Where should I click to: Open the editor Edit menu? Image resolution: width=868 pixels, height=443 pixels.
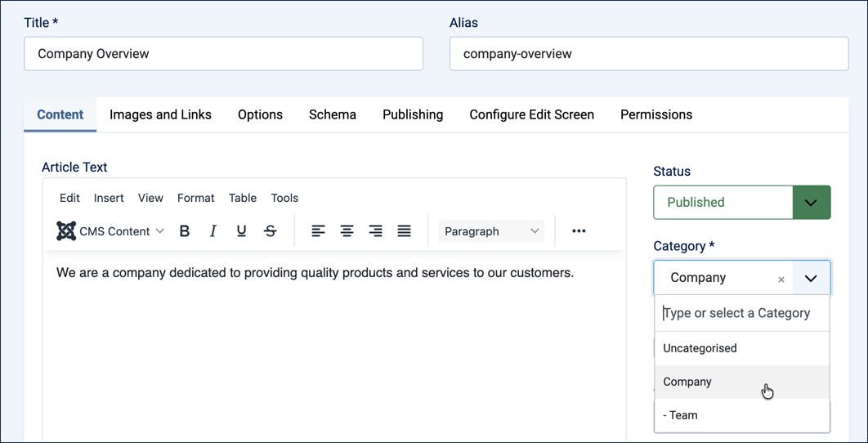[x=69, y=198]
